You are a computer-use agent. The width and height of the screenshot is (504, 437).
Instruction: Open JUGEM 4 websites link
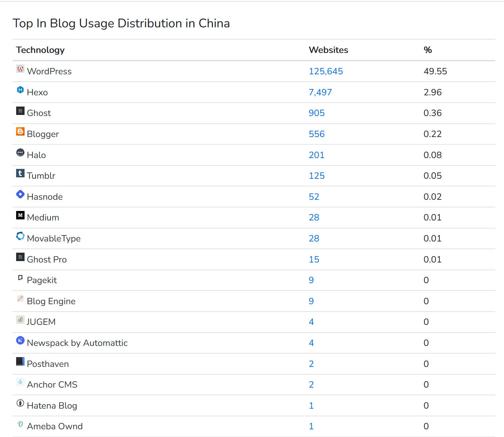[311, 322]
